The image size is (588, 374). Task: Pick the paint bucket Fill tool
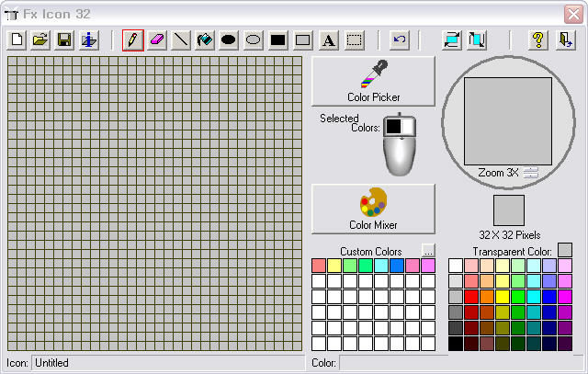pos(205,40)
